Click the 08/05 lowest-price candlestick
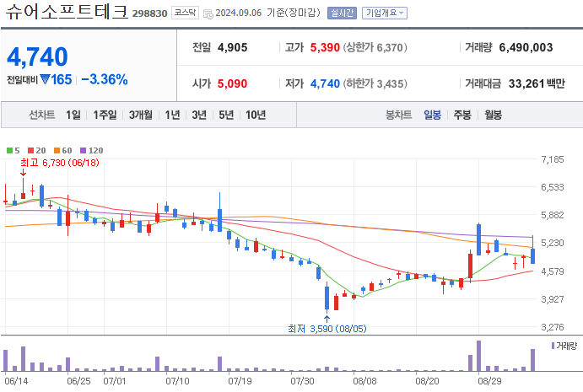Image resolution: width=583 pixels, height=392 pixels. 327,296
